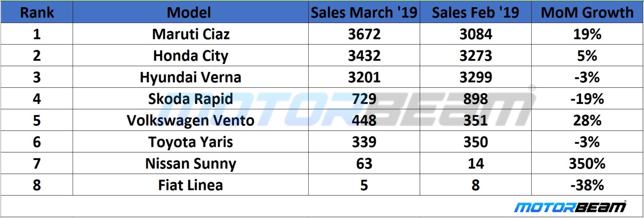
Task: Select the 350% growth cell
Action: pyautogui.click(x=587, y=164)
